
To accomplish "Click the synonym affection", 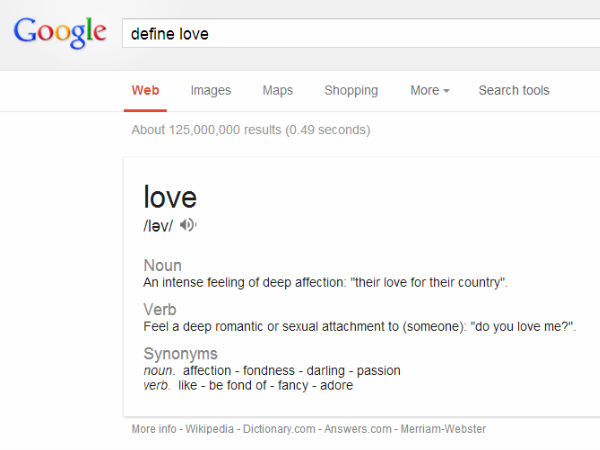I will tap(206, 371).
